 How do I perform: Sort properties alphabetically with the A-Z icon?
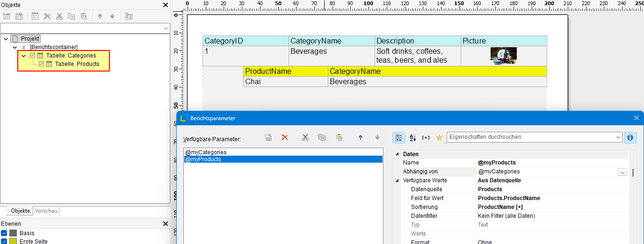tap(412, 137)
